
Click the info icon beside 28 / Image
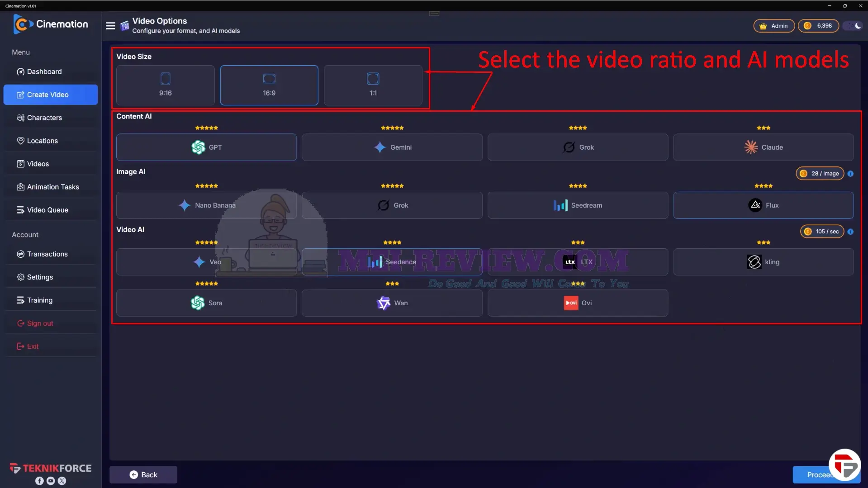click(x=850, y=174)
